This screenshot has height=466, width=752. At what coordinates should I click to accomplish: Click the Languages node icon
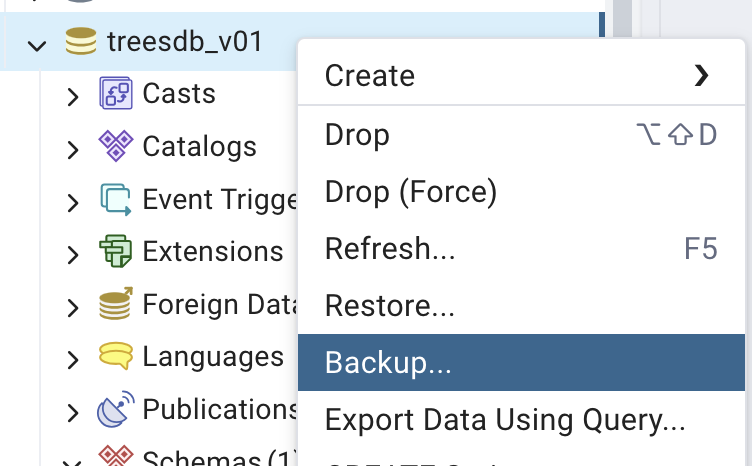coord(116,357)
